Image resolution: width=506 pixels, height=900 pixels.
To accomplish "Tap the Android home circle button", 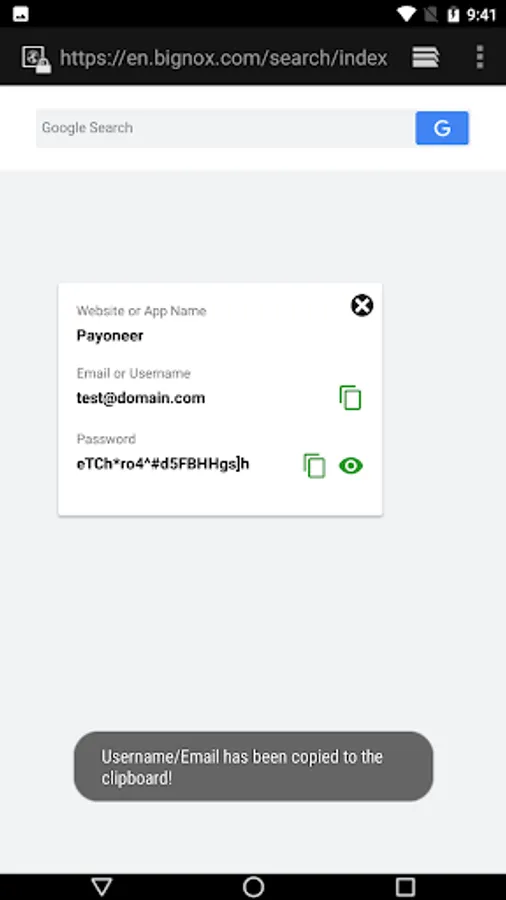I will click(x=253, y=886).
